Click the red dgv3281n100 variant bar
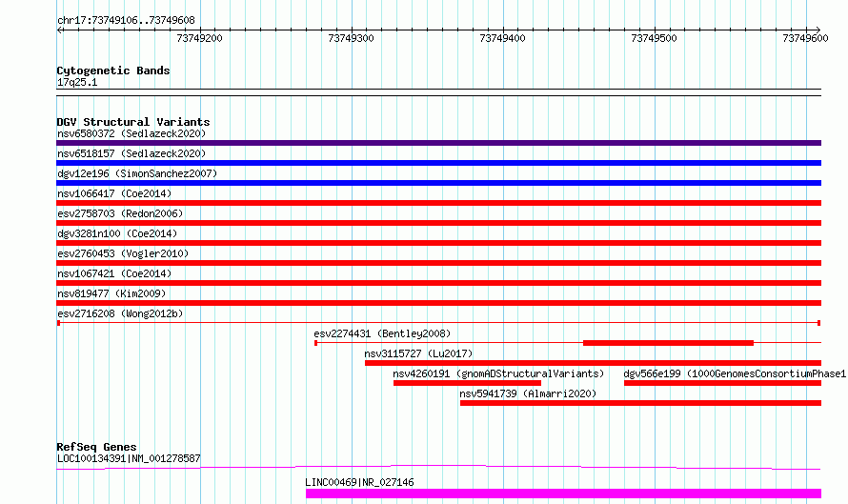The width and height of the screenshot is (848, 504). coord(438,243)
